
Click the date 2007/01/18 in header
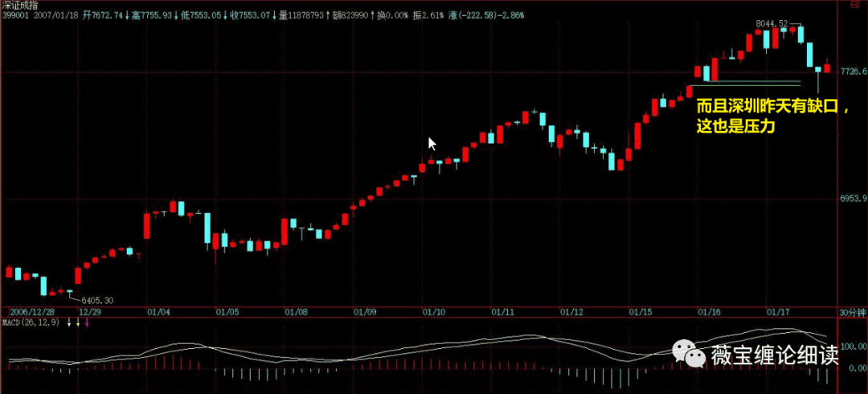(x=55, y=15)
